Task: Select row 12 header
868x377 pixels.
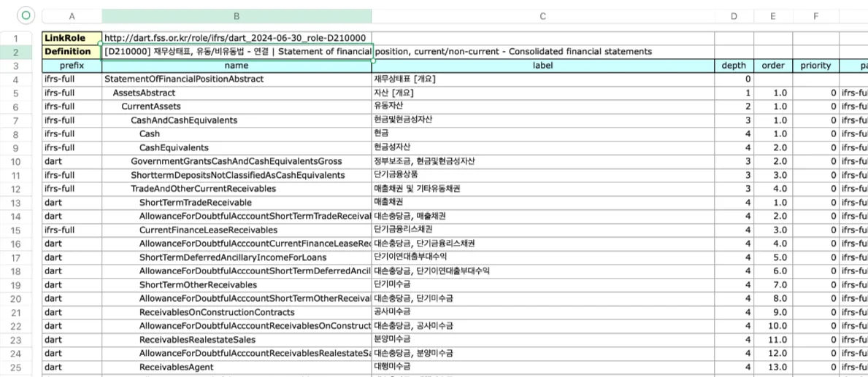Action: (x=16, y=189)
